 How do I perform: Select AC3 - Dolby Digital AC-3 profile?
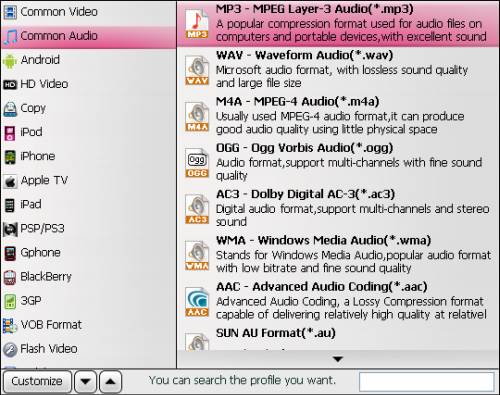click(338, 209)
